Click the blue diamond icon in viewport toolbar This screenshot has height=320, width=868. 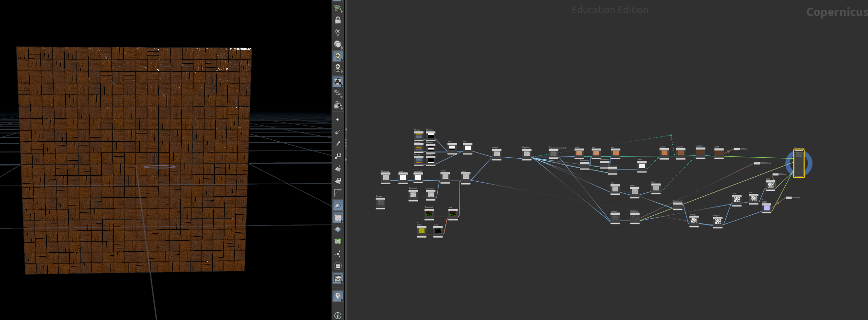[338, 229]
